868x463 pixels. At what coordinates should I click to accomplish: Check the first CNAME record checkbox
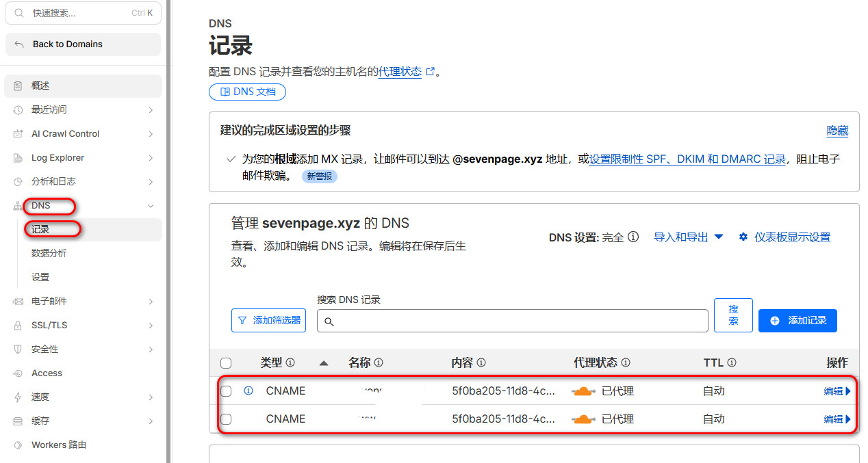point(226,391)
